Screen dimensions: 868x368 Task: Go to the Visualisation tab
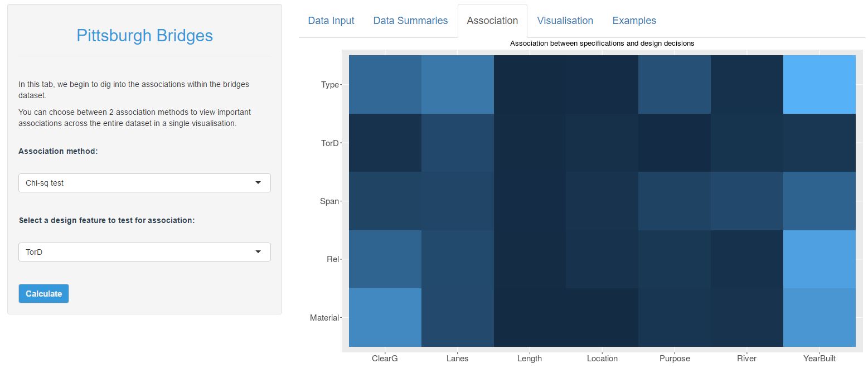pyautogui.click(x=565, y=21)
